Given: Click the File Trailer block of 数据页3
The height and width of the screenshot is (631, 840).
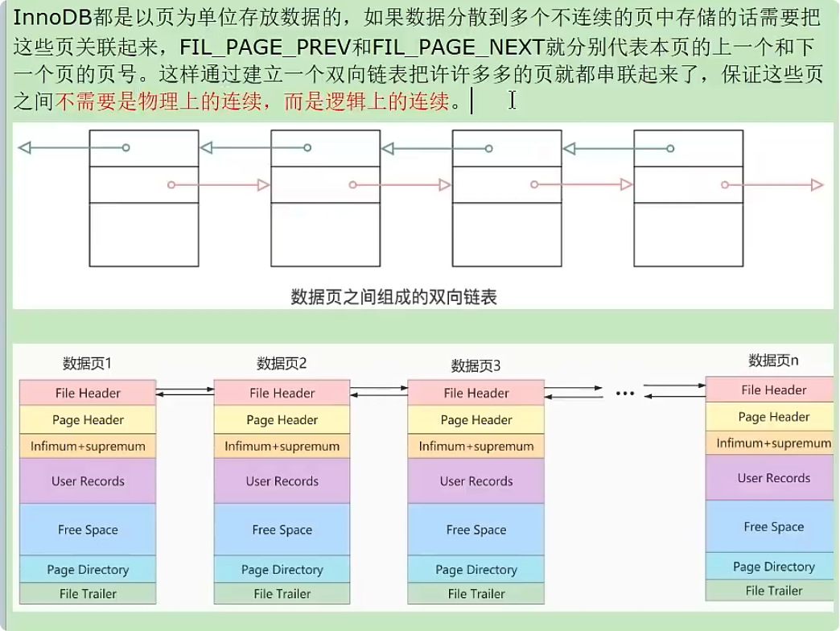Looking at the screenshot, I should [x=476, y=594].
